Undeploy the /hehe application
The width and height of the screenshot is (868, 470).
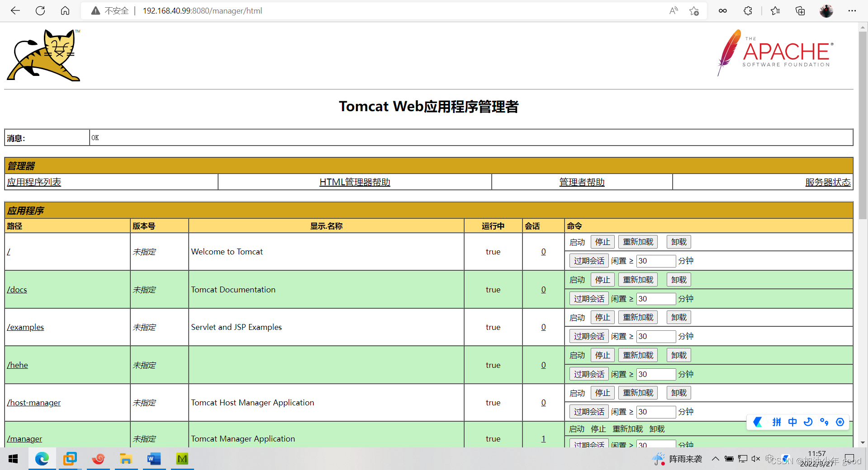coord(679,356)
